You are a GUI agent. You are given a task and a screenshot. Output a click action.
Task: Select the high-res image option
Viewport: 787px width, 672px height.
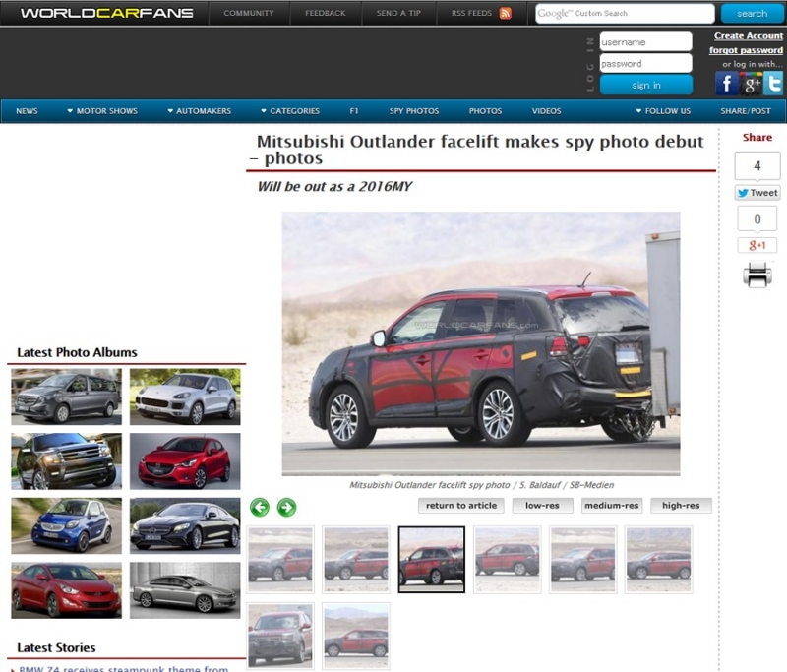tap(681, 506)
